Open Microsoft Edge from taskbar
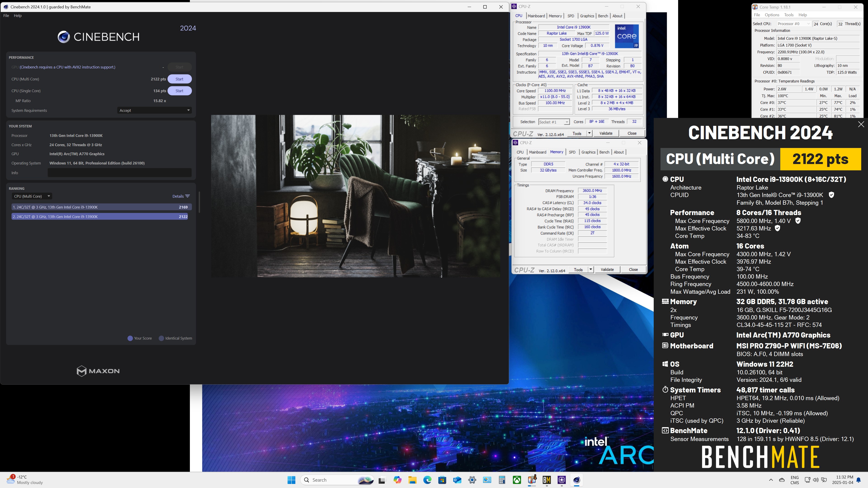This screenshot has width=868, height=488. pos(427,480)
